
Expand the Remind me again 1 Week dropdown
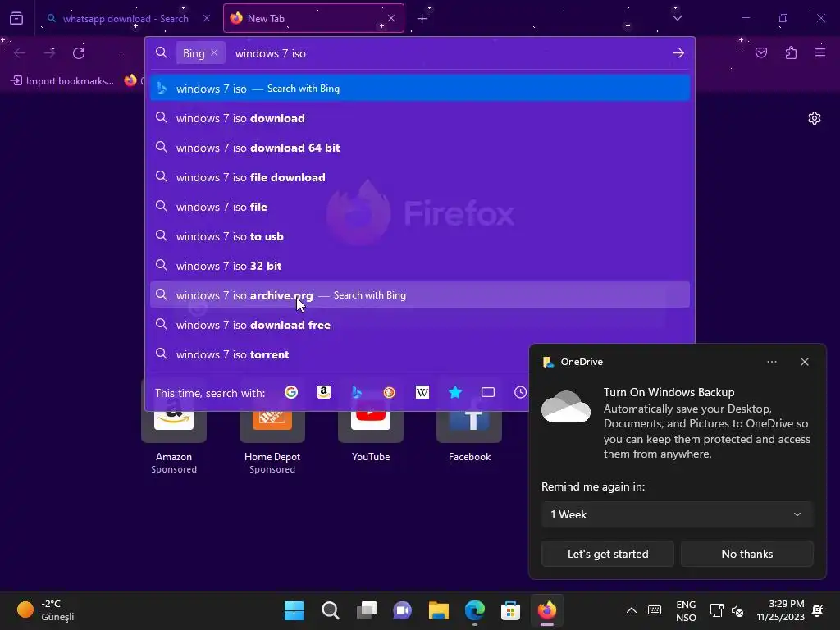tap(677, 514)
